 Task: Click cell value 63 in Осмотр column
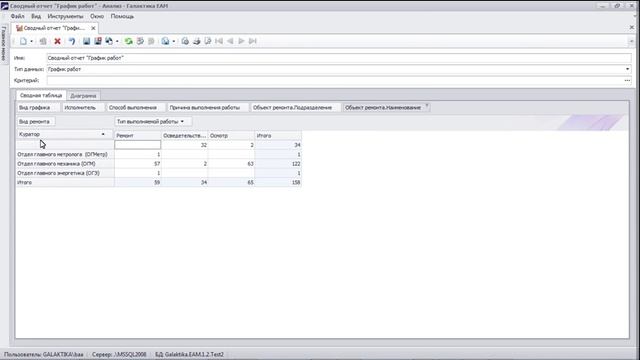click(x=231, y=164)
